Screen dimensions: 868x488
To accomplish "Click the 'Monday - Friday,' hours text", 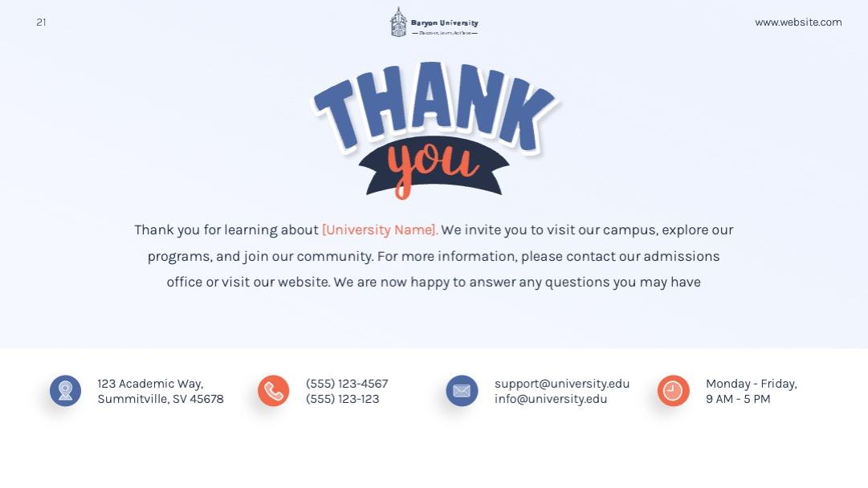I will (752, 384).
